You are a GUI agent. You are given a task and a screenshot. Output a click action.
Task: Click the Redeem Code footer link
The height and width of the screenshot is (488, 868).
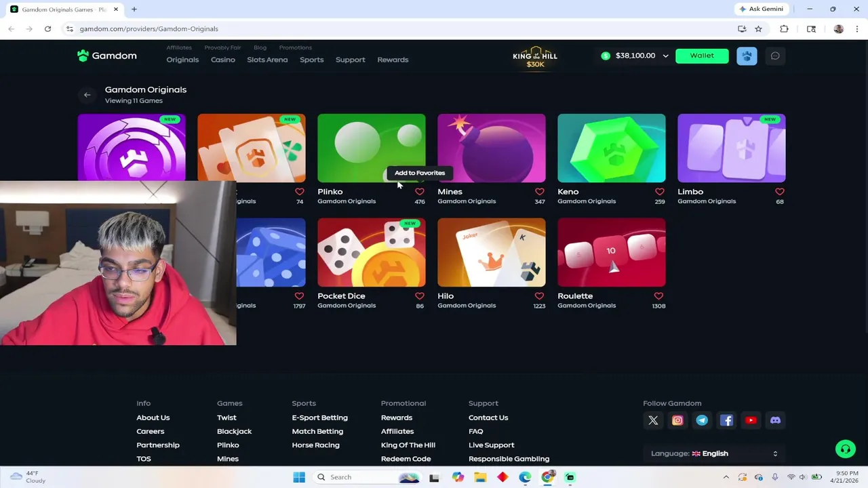click(x=406, y=459)
